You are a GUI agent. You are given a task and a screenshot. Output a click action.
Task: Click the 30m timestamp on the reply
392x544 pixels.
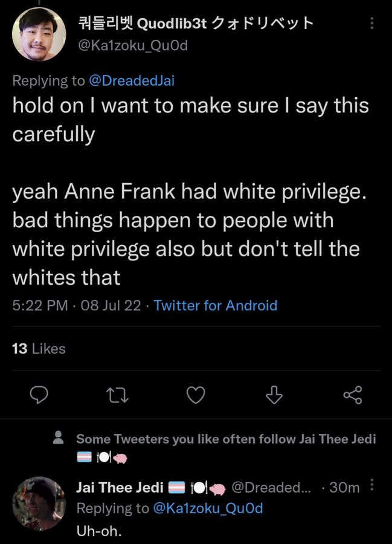[346, 487]
